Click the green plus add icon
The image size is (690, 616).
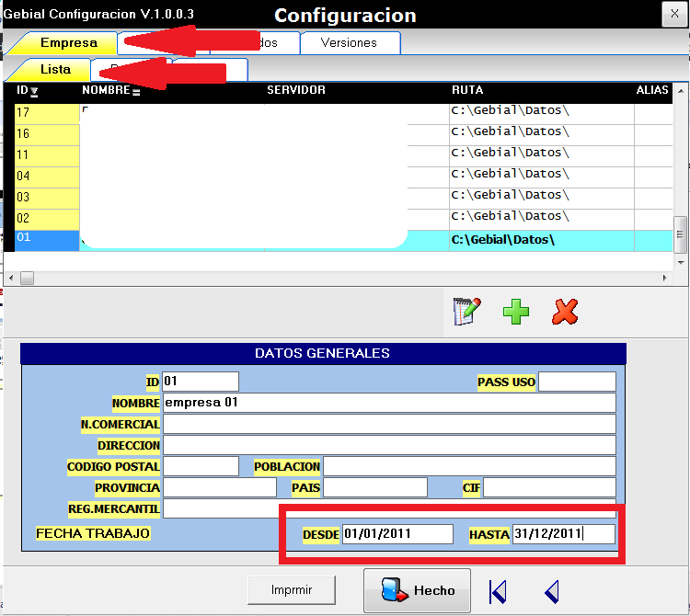[516, 311]
